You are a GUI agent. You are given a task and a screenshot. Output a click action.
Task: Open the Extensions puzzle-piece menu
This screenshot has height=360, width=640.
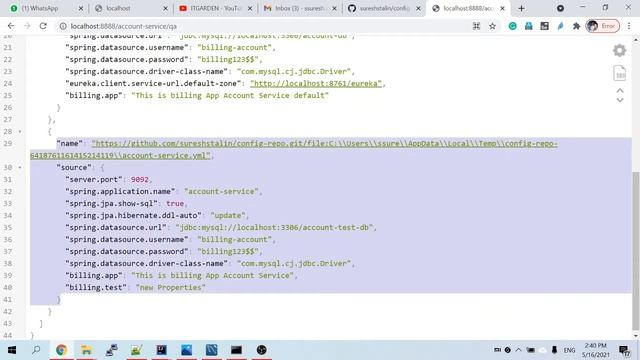click(576, 26)
